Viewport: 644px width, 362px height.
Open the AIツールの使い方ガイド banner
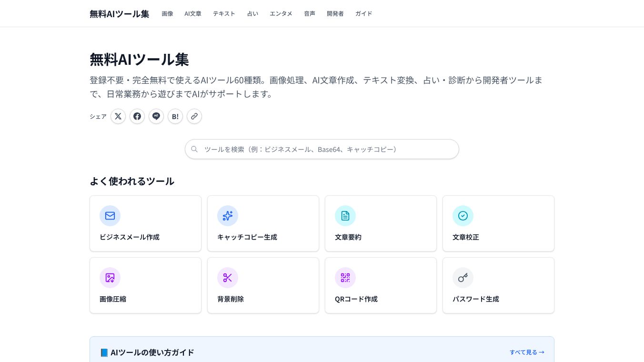(152, 352)
